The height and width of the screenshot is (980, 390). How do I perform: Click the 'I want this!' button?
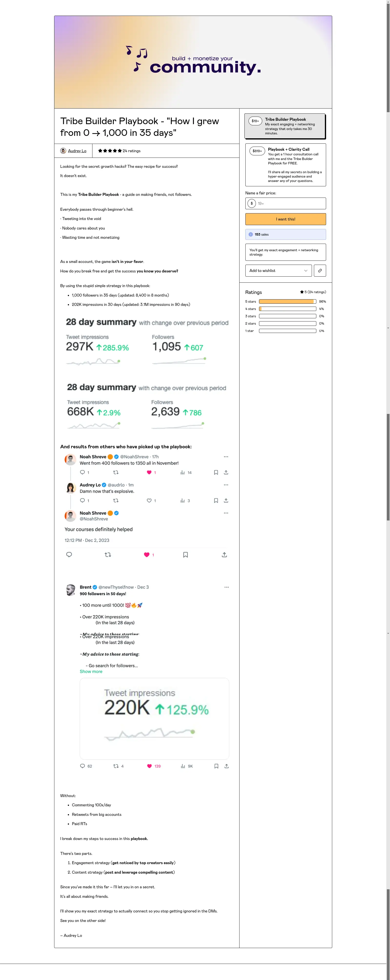tap(285, 219)
